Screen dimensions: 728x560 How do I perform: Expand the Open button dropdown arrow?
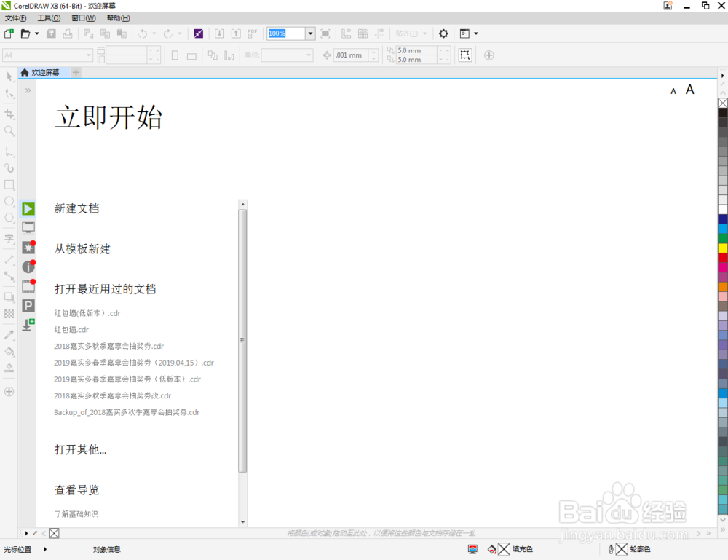(37, 33)
